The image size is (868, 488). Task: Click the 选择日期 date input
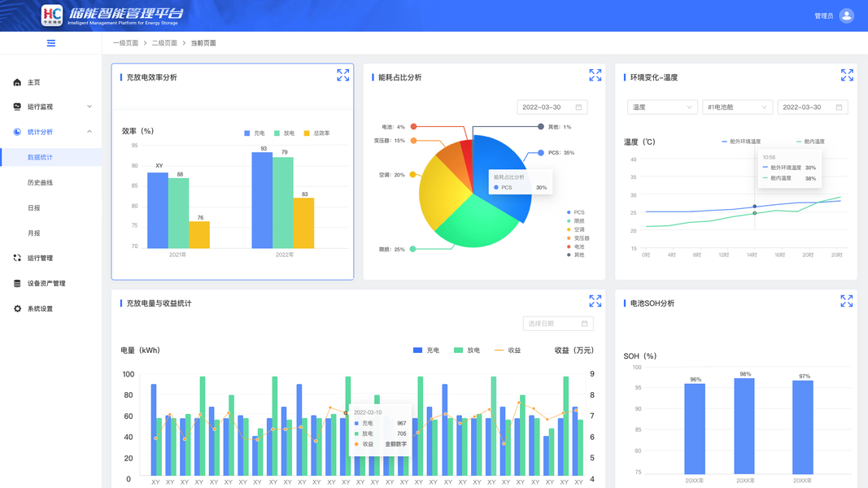point(558,324)
